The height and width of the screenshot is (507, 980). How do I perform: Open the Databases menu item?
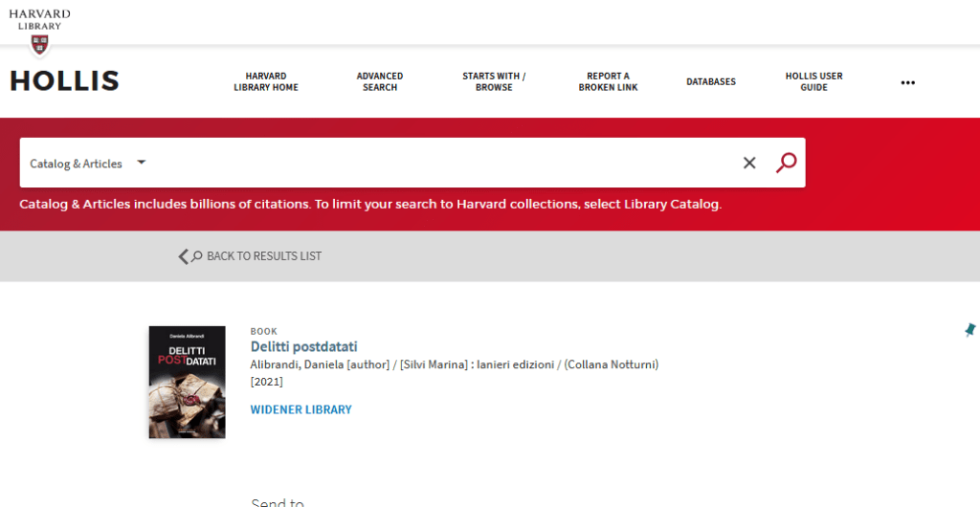(x=711, y=82)
